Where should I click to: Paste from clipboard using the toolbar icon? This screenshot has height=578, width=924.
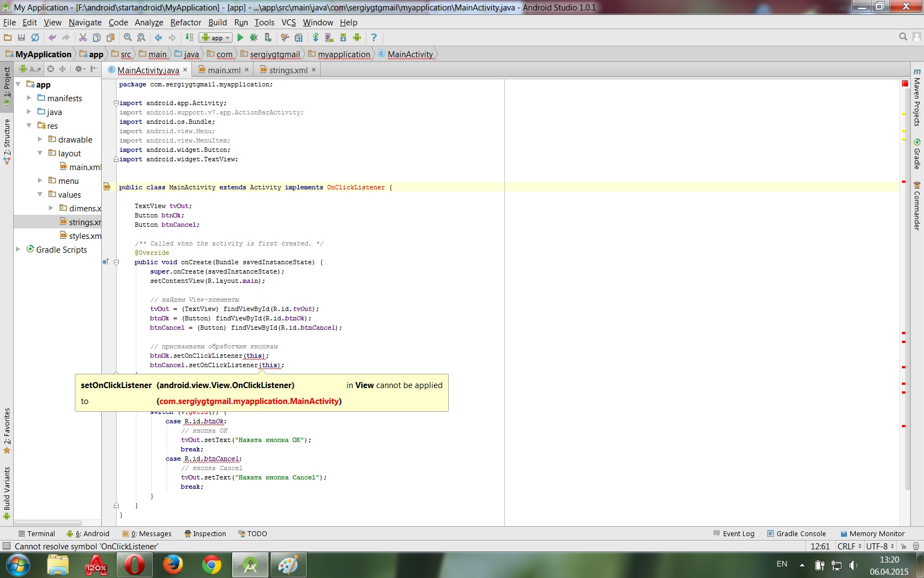(111, 37)
